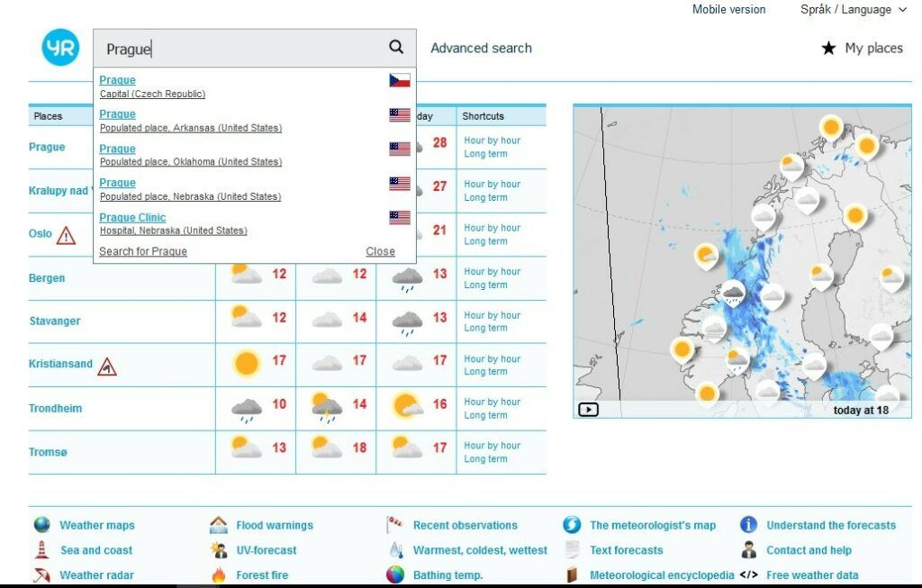922x588 pixels.
Task: Open Trondheim place forecast
Action: click(55, 409)
